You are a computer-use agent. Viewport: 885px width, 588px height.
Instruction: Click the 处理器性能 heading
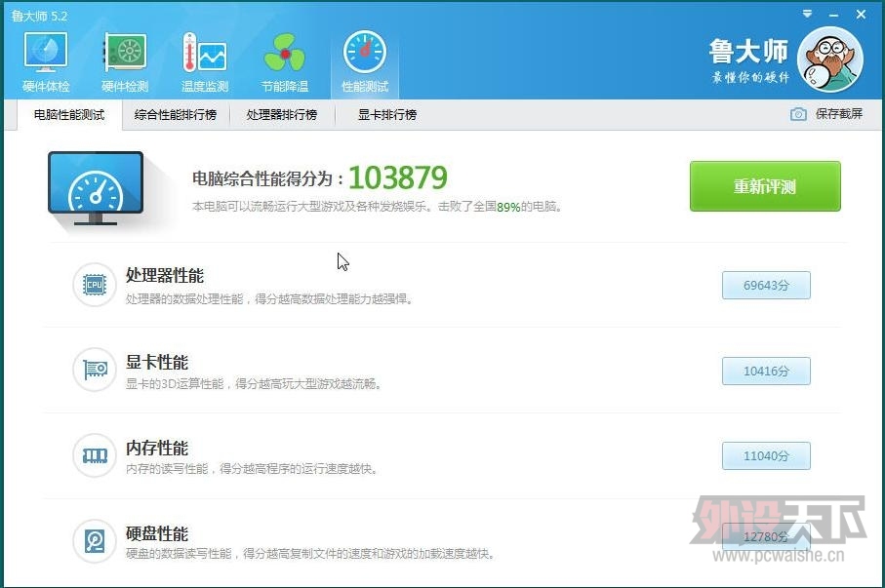tap(165, 275)
